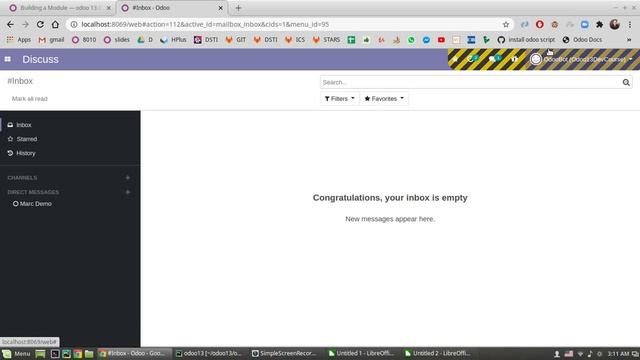Screen dimensions: 640x360
Task: Open the sound volume tray icon
Action: click(x=590, y=353)
